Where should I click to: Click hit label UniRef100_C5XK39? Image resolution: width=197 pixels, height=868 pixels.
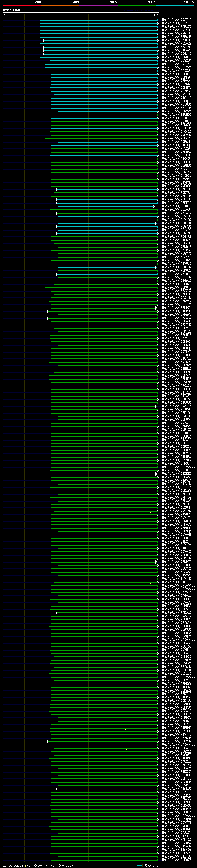click(177, 40)
